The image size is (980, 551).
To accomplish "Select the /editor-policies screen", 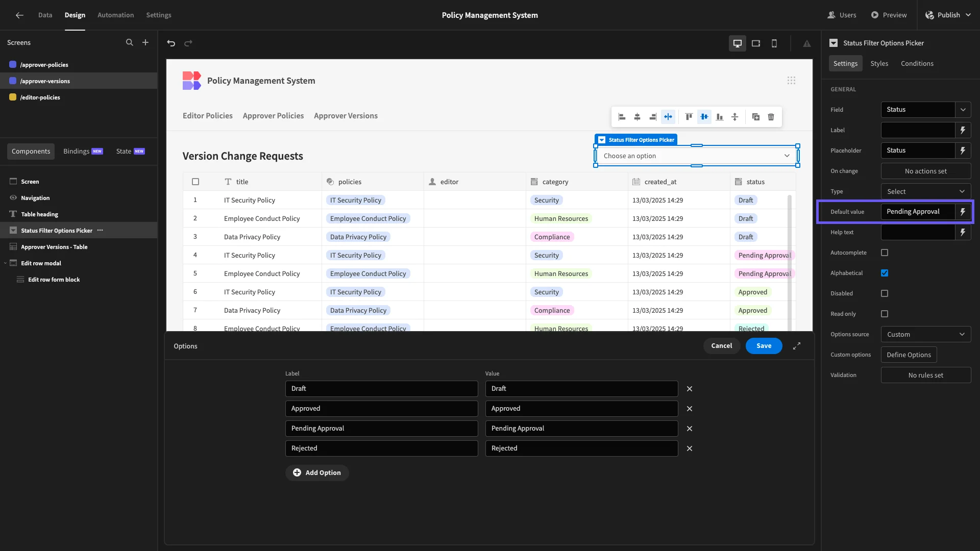I will 79,97.
